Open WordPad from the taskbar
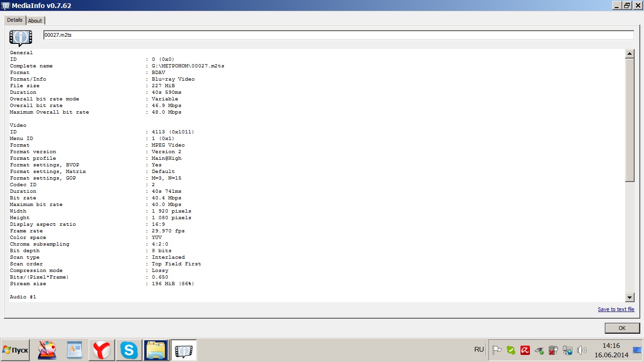Screen dimensions: 644x362 point(74,350)
